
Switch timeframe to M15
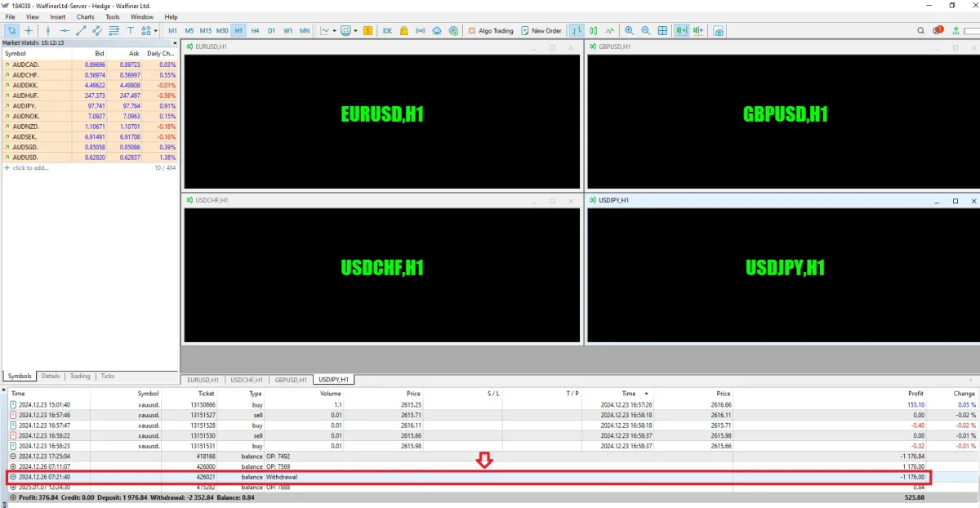pyautogui.click(x=205, y=30)
